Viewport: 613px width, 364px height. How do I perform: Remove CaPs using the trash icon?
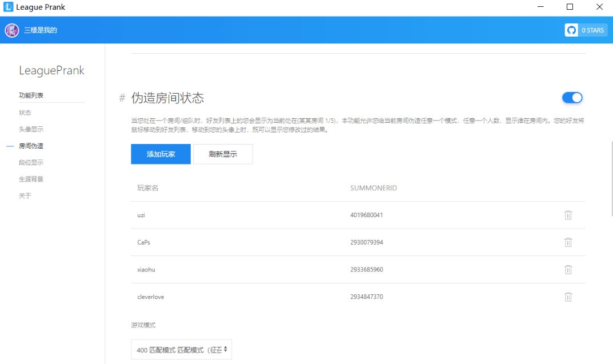(x=568, y=242)
